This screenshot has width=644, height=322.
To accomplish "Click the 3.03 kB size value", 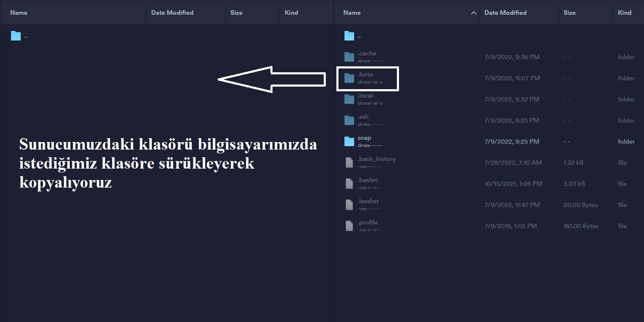I will (x=574, y=184).
